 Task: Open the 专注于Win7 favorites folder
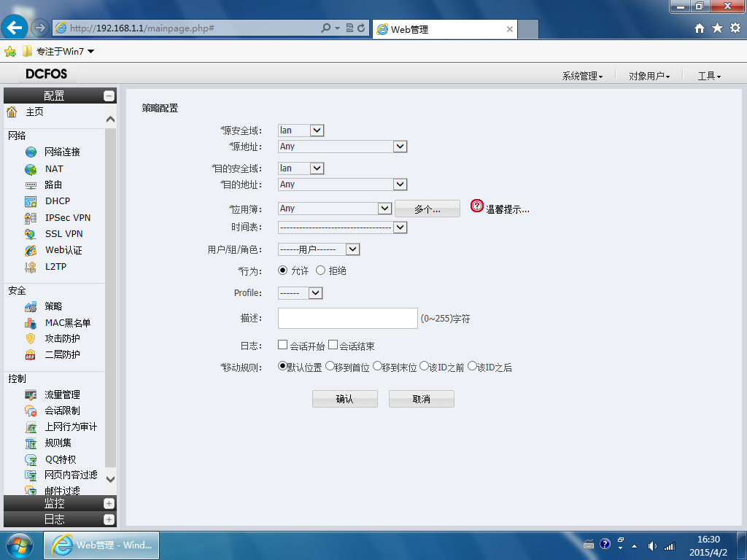[x=58, y=52]
